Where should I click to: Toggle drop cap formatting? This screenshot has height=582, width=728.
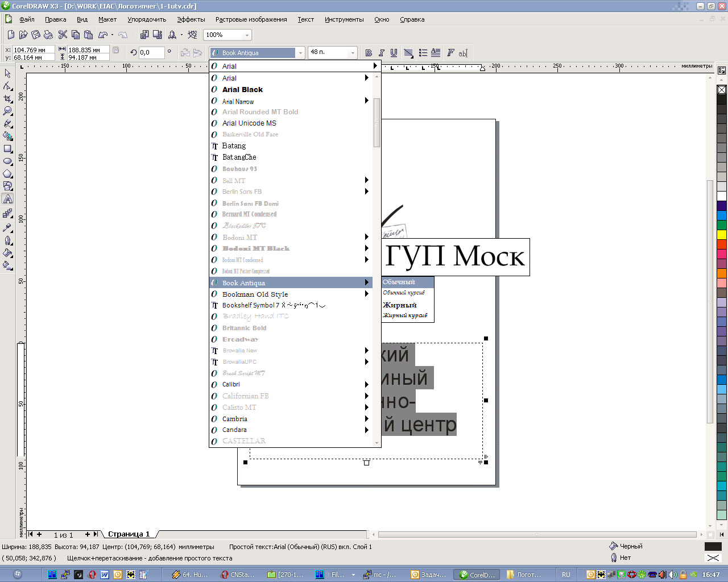tap(436, 53)
